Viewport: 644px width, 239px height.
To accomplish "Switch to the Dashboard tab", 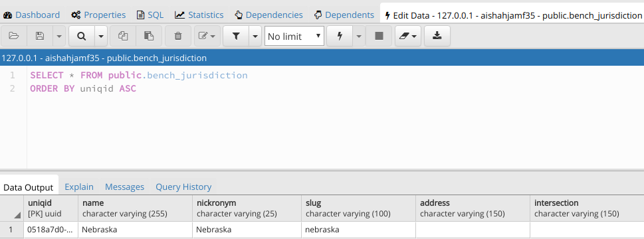I will [32, 15].
